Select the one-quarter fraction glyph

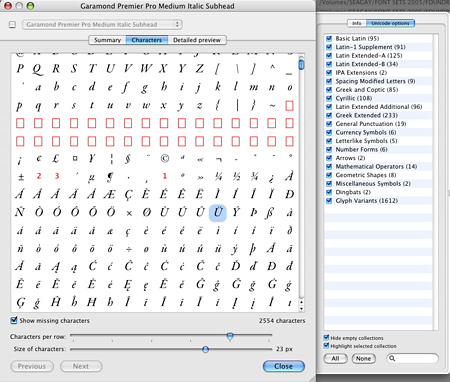pyautogui.click(x=218, y=177)
